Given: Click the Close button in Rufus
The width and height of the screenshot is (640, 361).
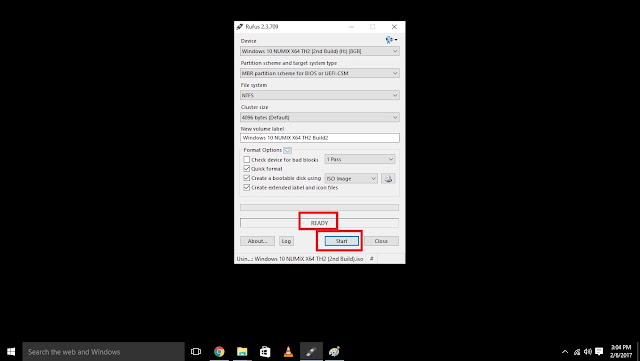Looking at the screenshot, I should coord(381,241).
